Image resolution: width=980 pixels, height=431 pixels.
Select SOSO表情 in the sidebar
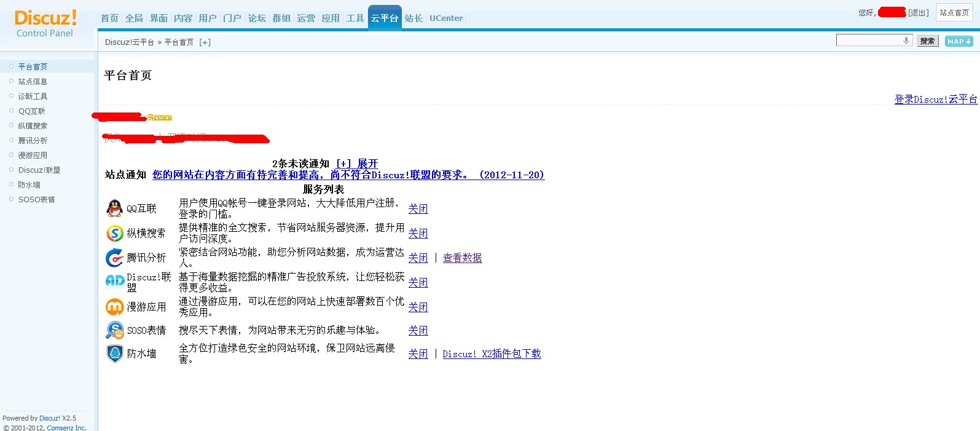click(36, 199)
